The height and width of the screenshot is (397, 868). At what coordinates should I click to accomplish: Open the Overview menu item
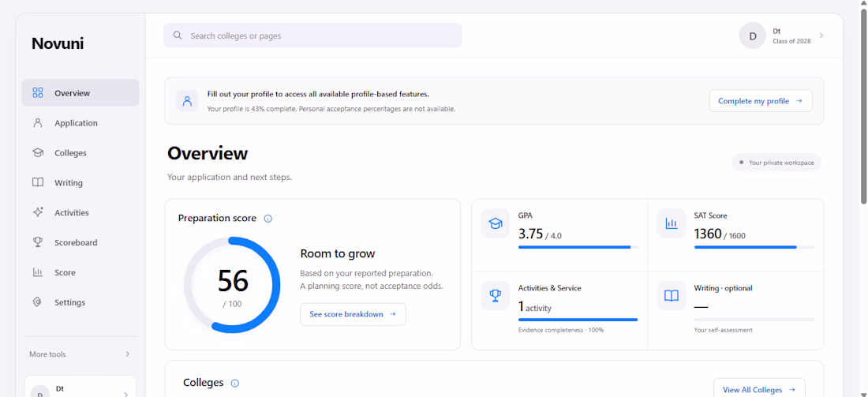point(80,92)
